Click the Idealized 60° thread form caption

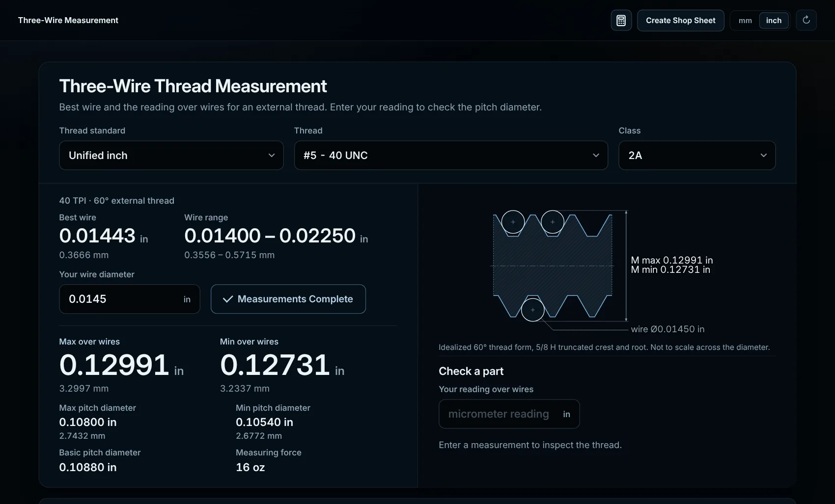pyautogui.click(x=604, y=347)
